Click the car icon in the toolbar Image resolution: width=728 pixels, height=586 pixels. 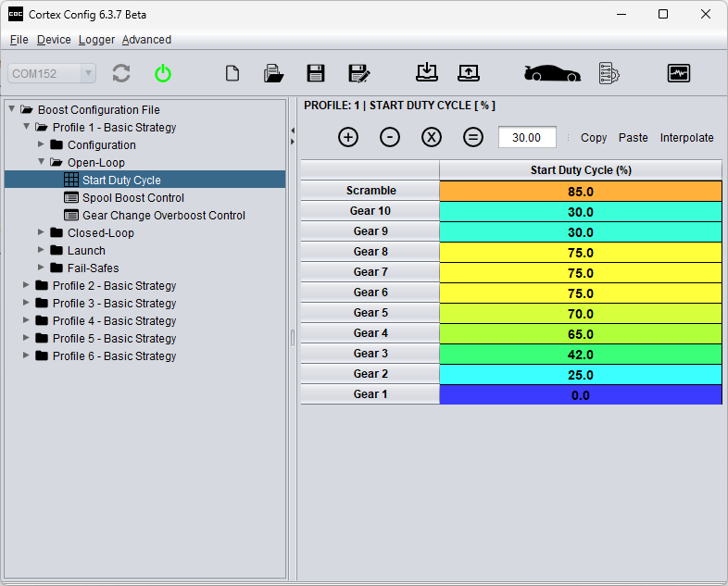coord(552,73)
